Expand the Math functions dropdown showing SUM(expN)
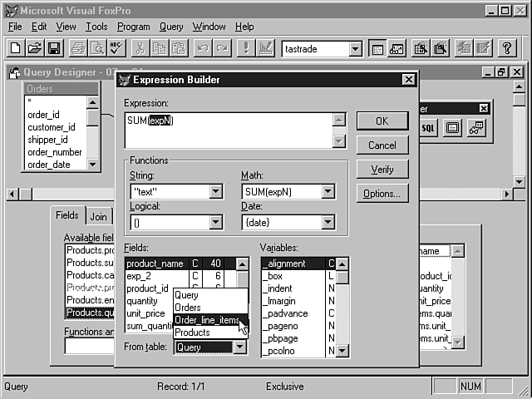The image size is (532, 399). point(328,192)
